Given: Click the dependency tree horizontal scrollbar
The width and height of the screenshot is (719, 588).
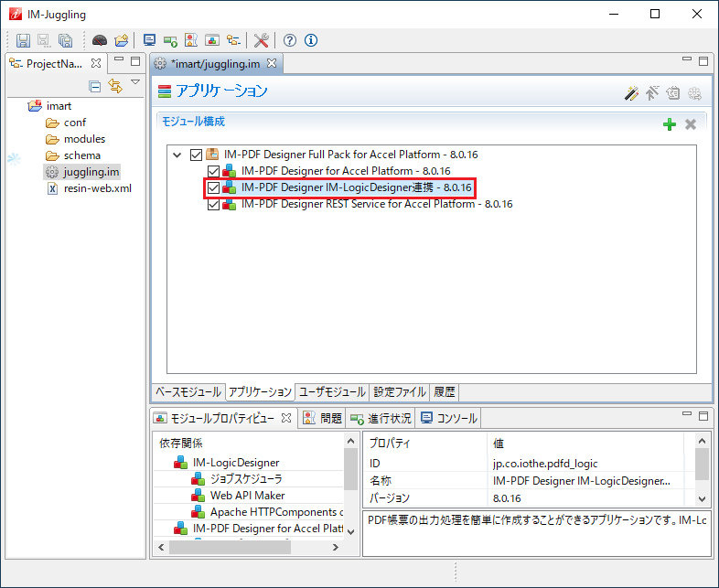Looking at the screenshot, I should (230, 547).
